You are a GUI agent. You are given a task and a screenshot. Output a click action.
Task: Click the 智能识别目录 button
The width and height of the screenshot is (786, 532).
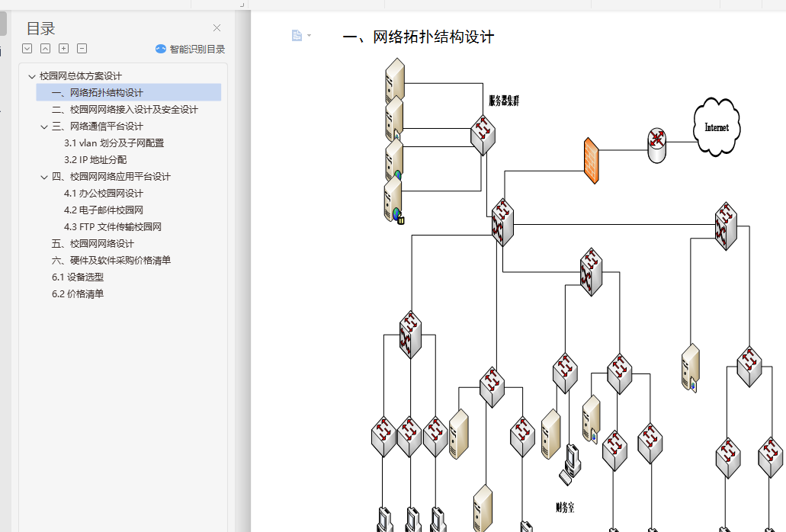pyautogui.click(x=191, y=49)
